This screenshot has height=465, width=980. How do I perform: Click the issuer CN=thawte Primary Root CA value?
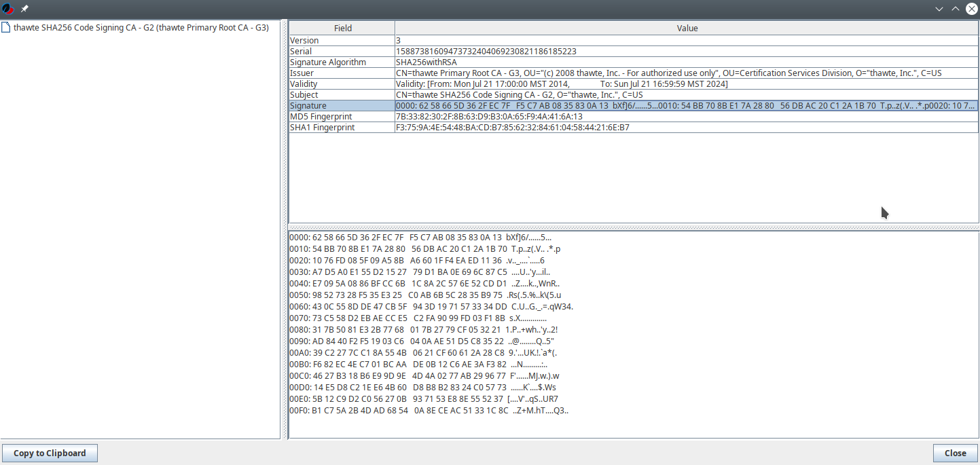687,73
